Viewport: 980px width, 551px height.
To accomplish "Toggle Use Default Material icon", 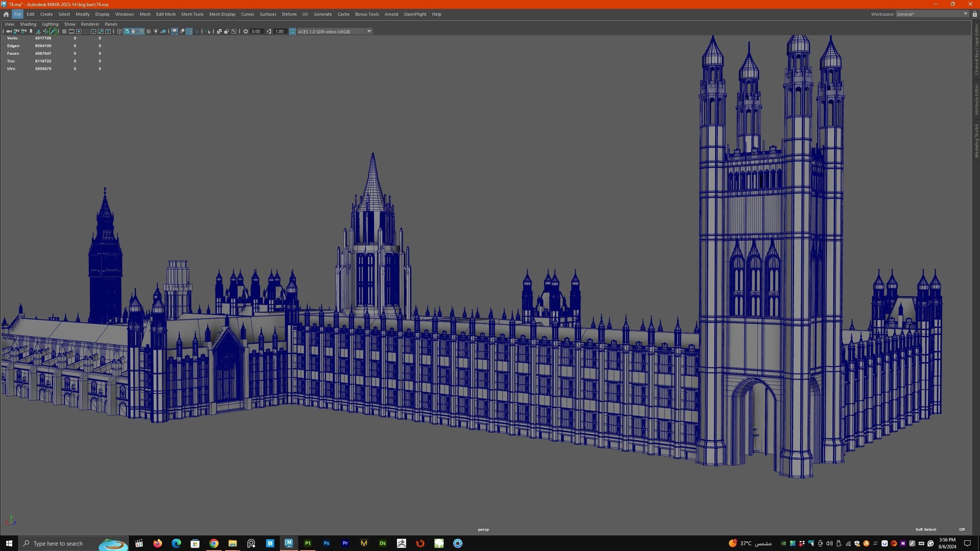I will tap(134, 31).
